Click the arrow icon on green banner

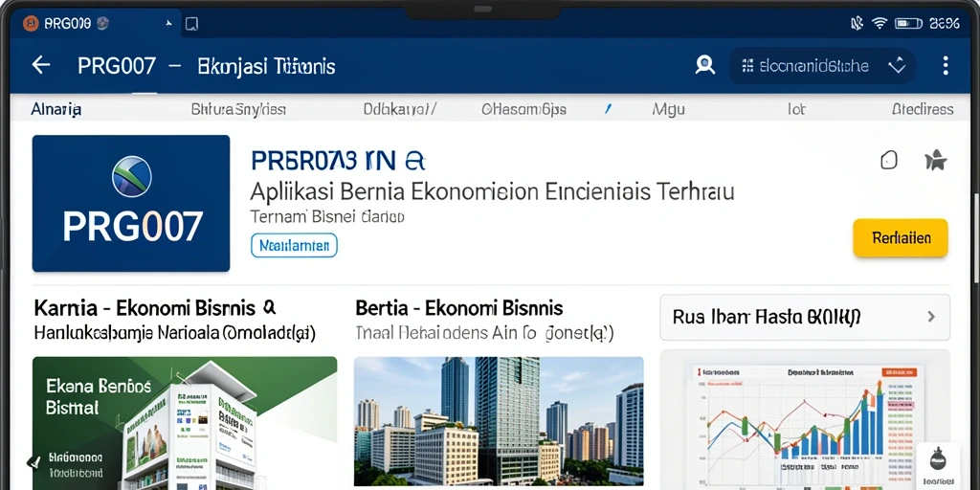click(x=34, y=462)
